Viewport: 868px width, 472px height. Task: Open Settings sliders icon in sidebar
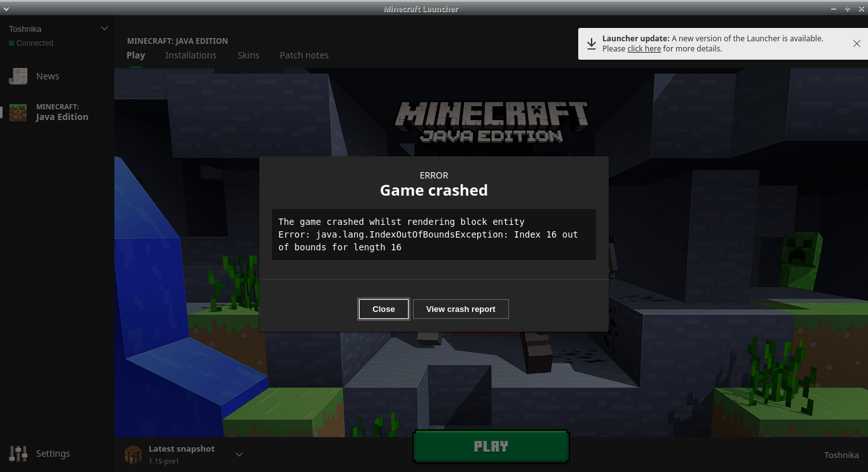[x=18, y=454]
